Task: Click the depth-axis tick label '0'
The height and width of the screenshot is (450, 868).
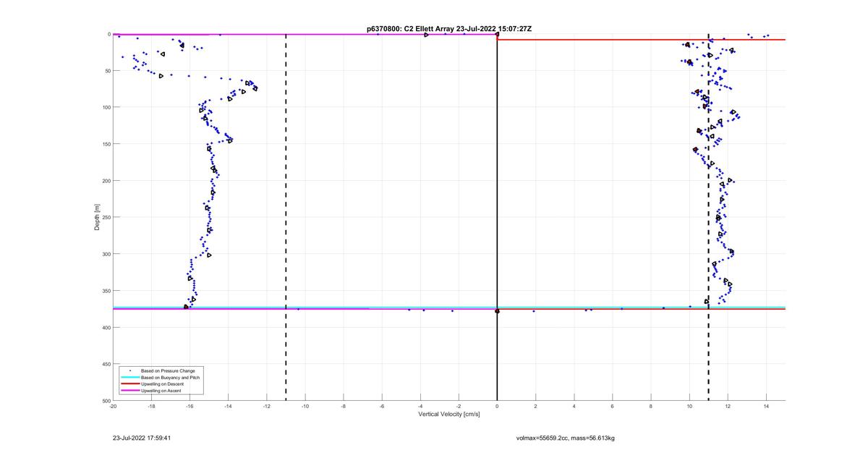Action: click(x=109, y=34)
